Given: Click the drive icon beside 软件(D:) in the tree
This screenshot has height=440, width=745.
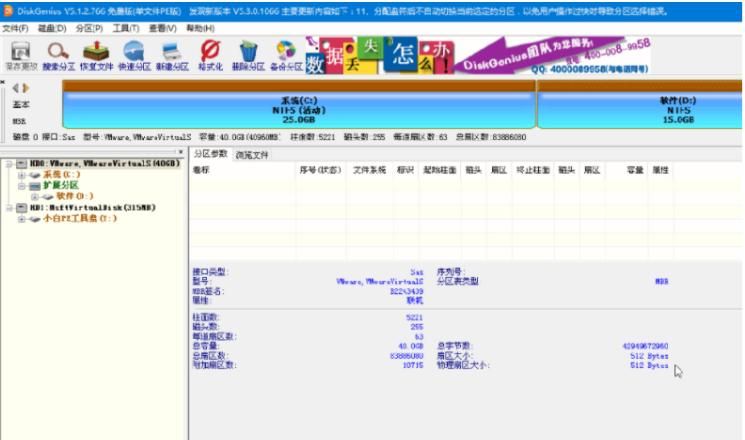Looking at the screenshot, I should [x=48, y=196].
